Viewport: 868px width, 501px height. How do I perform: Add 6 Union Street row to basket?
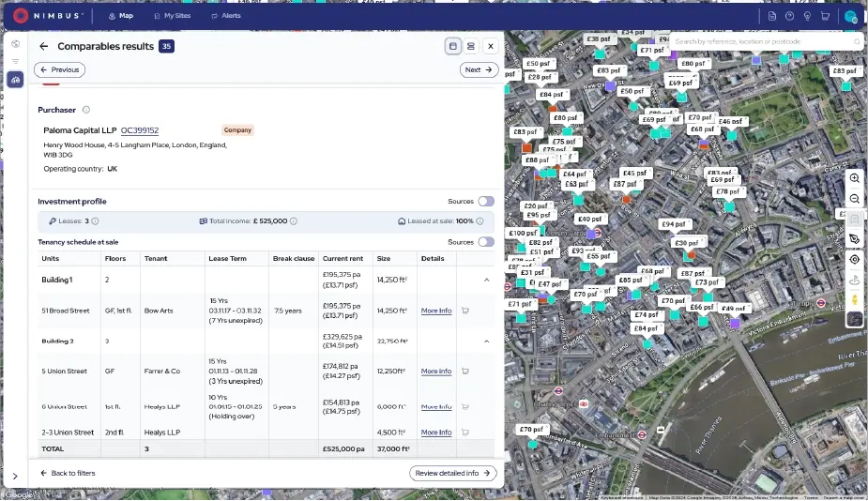click(465, 406)
